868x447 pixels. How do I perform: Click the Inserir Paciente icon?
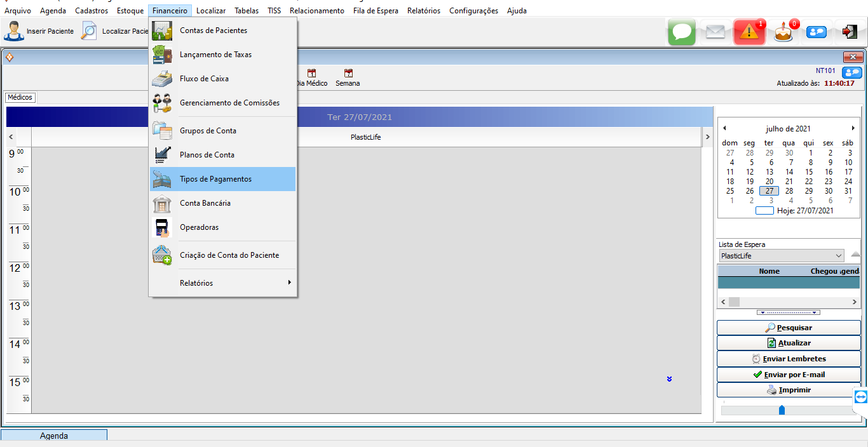point(15,30)
